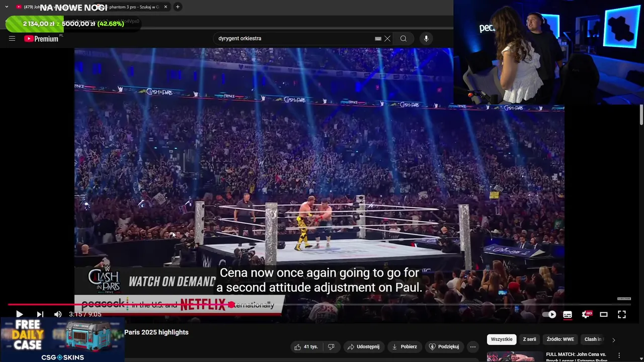
Task: Select the 'Źródło: WWE' filter chip
Action: tap(560, 339)
